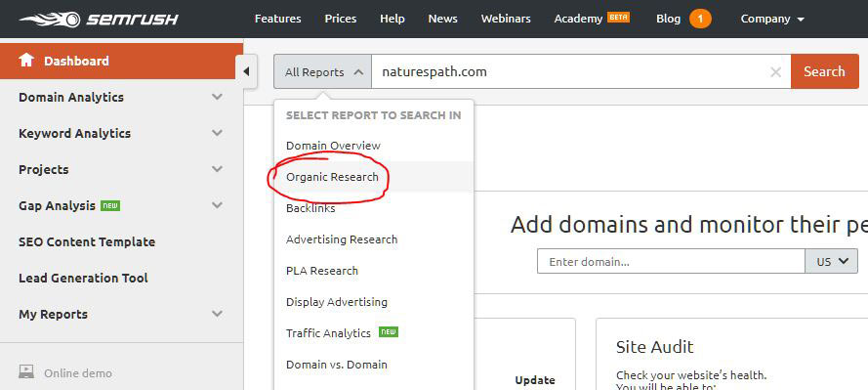Collapse the sidebar with the arrow toggle
The image size is (868, 390).
click(246, 71)
